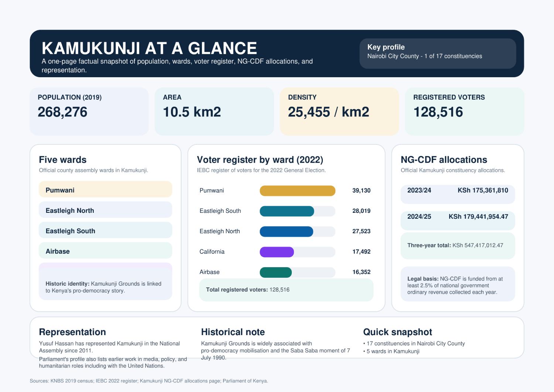The image size is (554, 392).
Task: Click the teal Airbase voter bar
Action: click(x=276, y=272)
